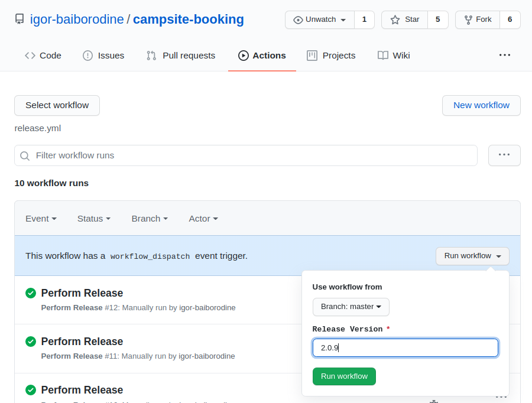
Task: Click the search magnifier icon
Action: point(25,156)
